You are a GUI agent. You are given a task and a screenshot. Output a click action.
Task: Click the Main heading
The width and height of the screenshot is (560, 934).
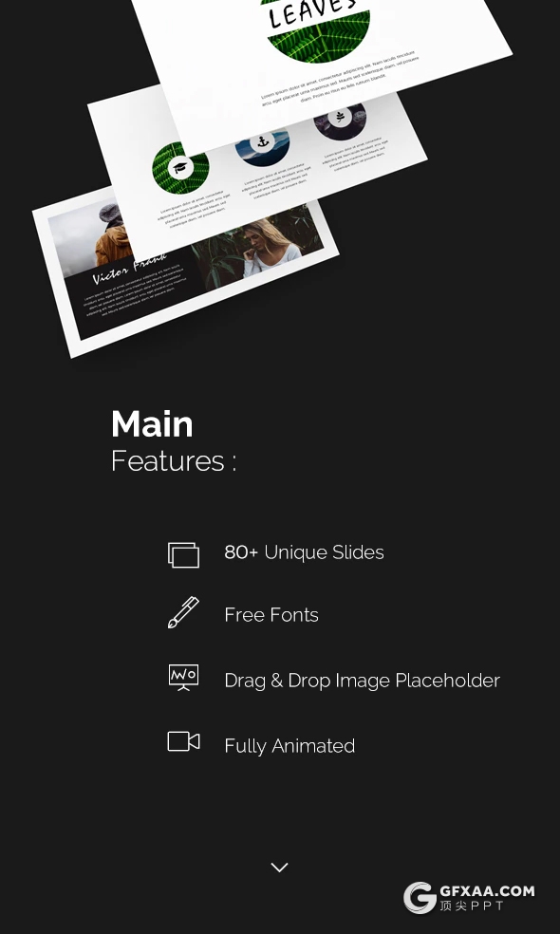pyautogui.click(x=152, y=424)
